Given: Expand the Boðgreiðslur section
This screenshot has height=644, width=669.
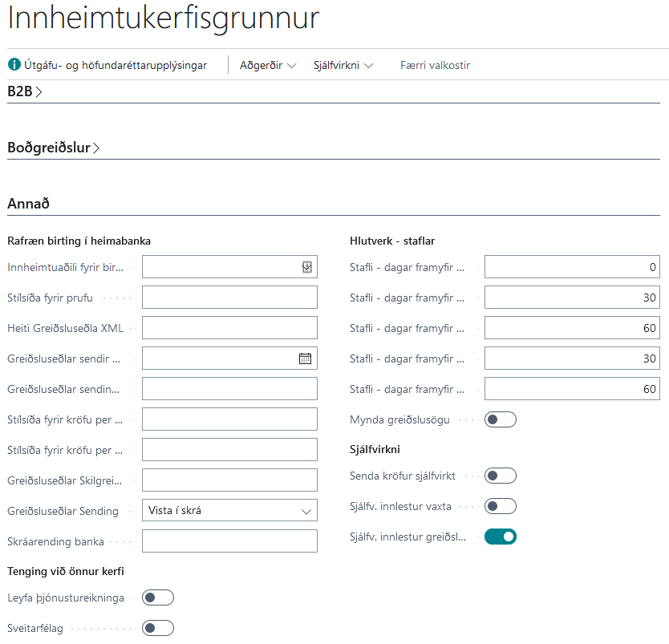Looking at the screenshot, I should 54,148.
